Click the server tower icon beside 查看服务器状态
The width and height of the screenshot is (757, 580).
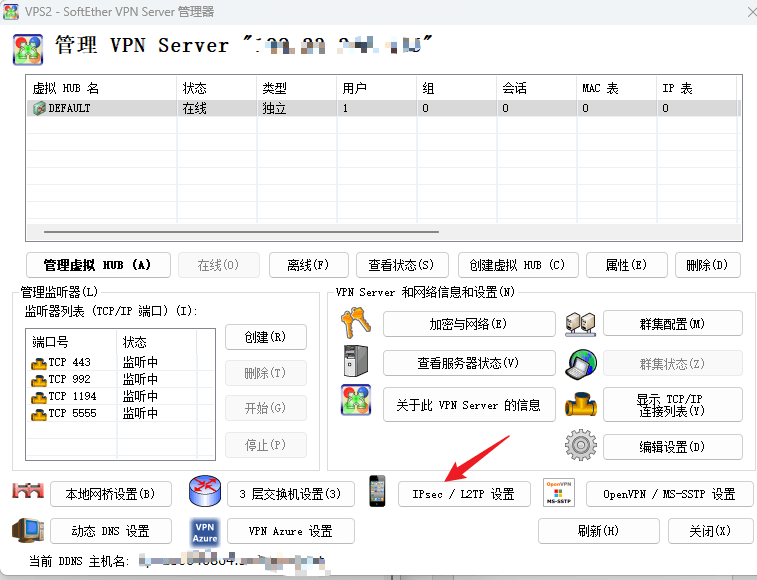[356, 362]
